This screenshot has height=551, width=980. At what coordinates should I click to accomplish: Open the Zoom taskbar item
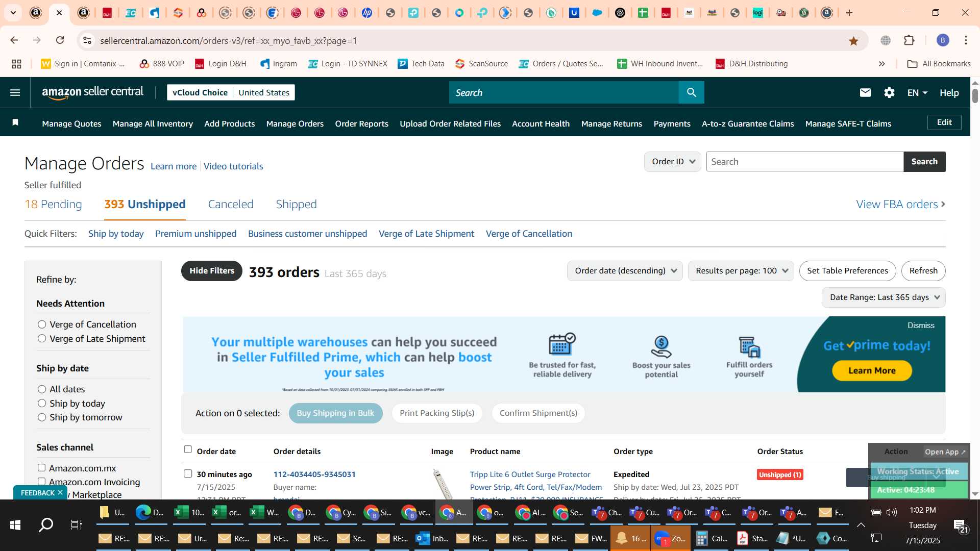[671, 538]
